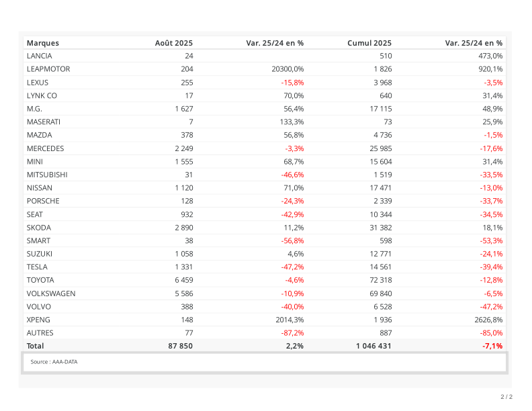532x411 pixels.
Task: Click the VOLKSWAGEN brand cell
Action: click(x=51, y=293)
